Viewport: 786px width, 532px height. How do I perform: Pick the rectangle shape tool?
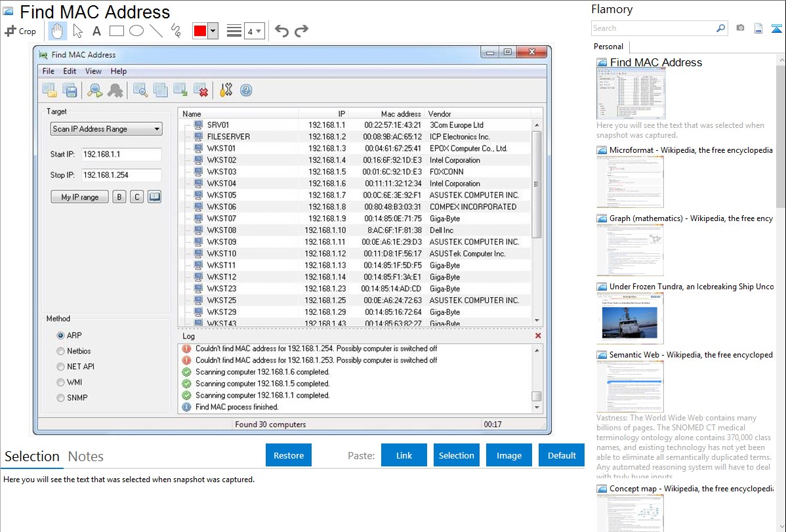click(x=117, y=31)
